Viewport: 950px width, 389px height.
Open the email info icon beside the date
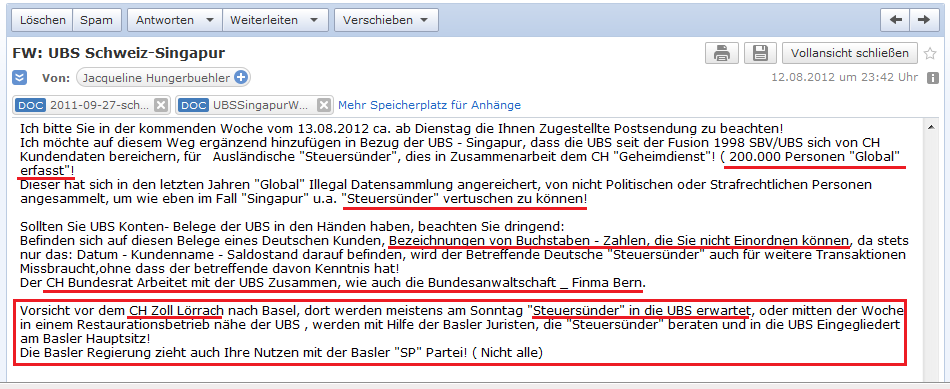click(x=933, y=78)
